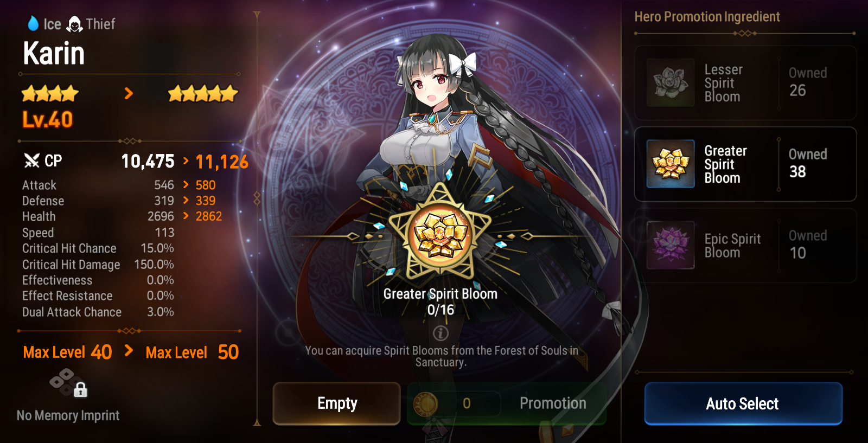
Task: Click the Max Level 50 label
Action: point(192,352)
